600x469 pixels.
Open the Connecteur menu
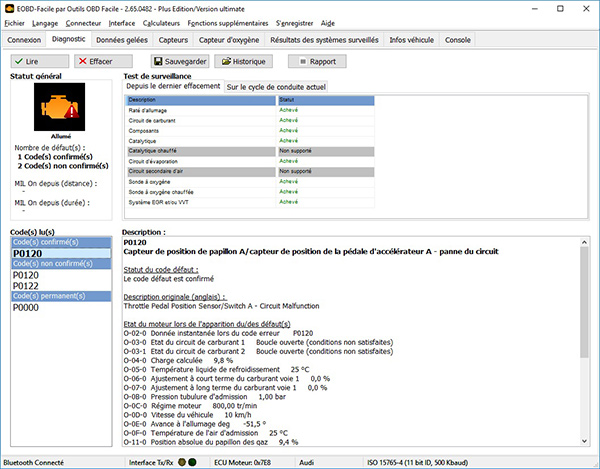click(x=83, y=23)
